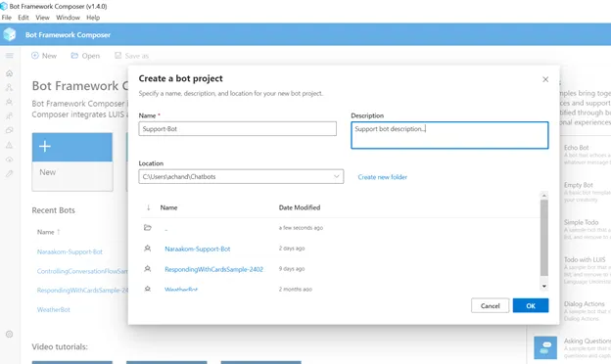Screen dimensions: 611x364
Task: Open the Bot Responses icon in sidebar
Action: tap(10, 102)
